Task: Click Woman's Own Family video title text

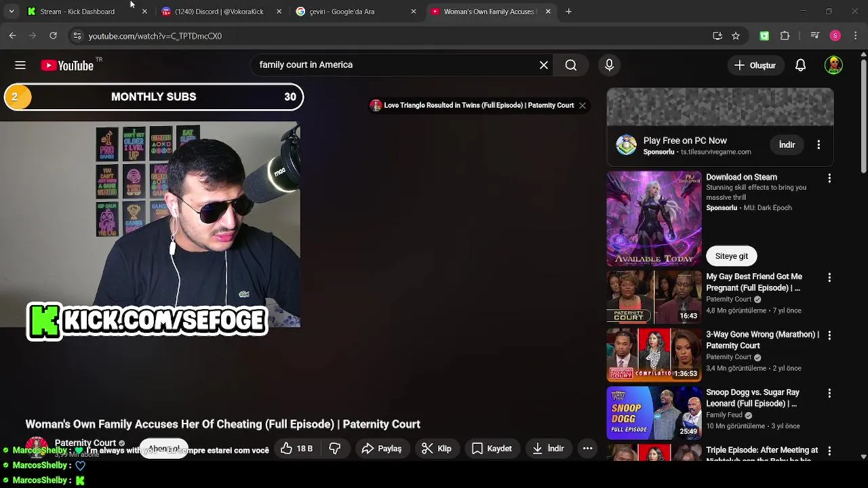Action: click(x=223, y=424)
